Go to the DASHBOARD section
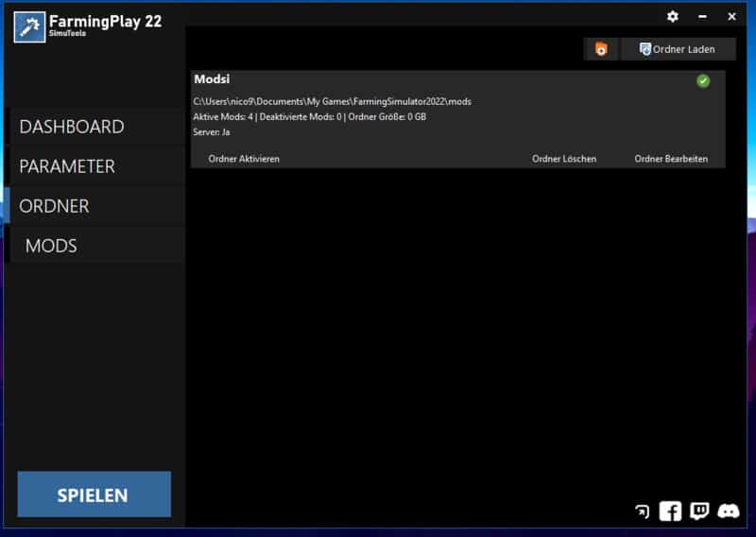This screenshot has height=537, width=756. click(x=72, y=127)
